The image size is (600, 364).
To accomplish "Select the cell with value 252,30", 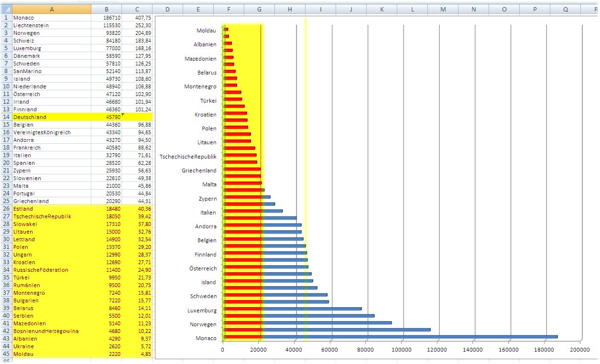I will tap(137, 25).
